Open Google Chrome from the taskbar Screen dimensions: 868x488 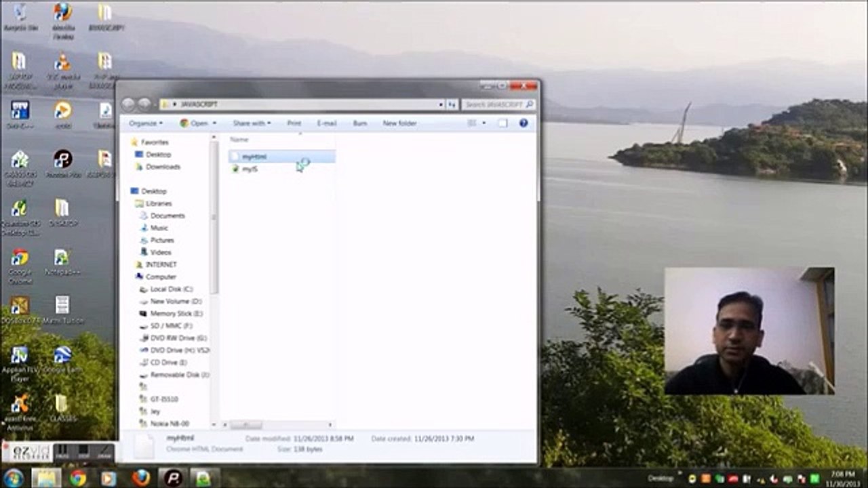[78, 478]
